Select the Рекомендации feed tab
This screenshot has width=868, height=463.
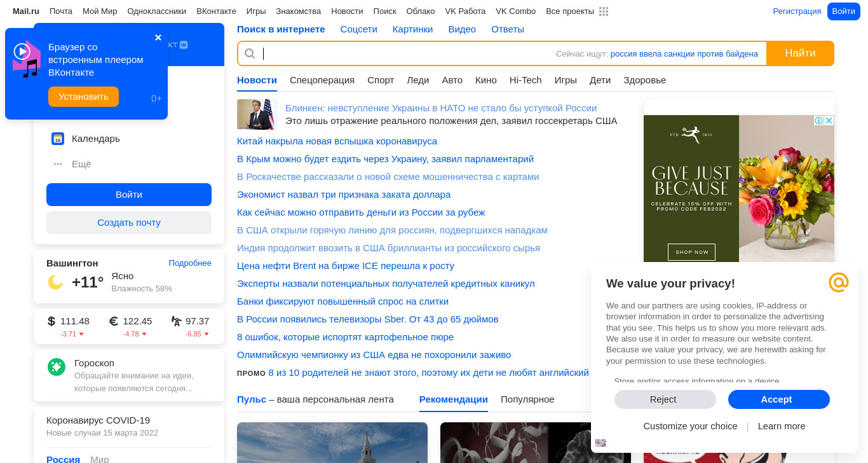point(454,399)
